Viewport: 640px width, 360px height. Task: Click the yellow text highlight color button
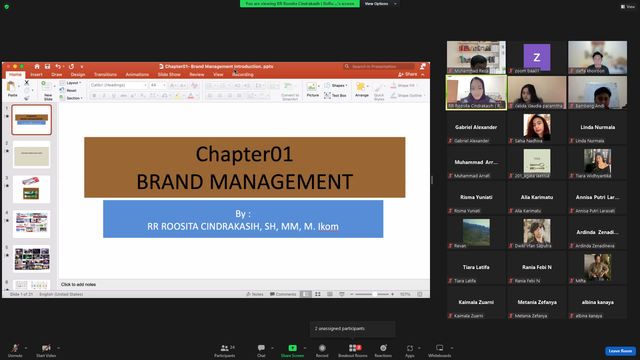tap(177, 96)
